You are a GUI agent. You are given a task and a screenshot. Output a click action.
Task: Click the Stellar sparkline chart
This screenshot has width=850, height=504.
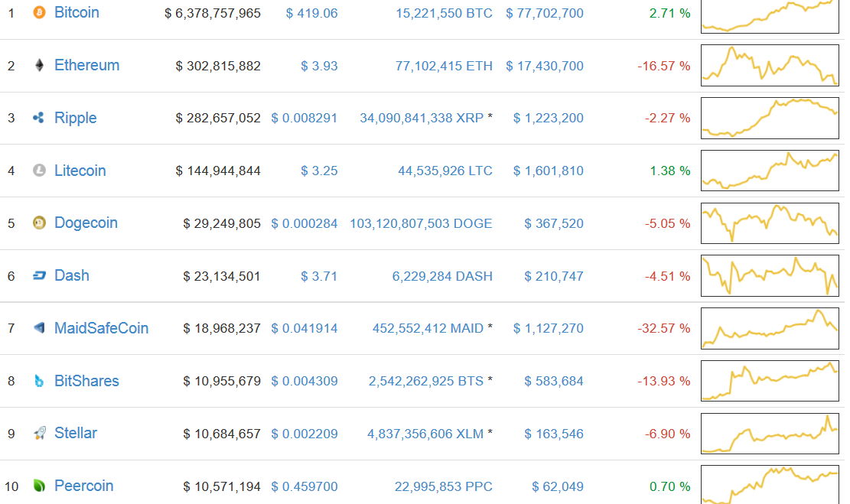(769, 433)
